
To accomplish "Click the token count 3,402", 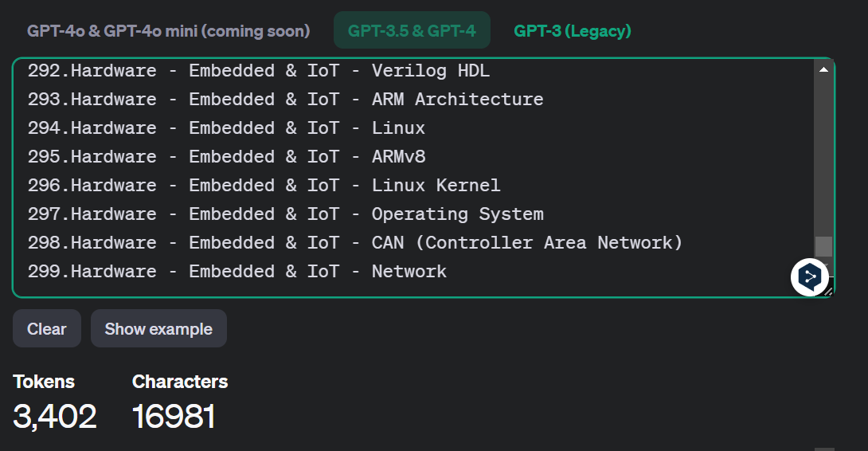I will (55, 416).
